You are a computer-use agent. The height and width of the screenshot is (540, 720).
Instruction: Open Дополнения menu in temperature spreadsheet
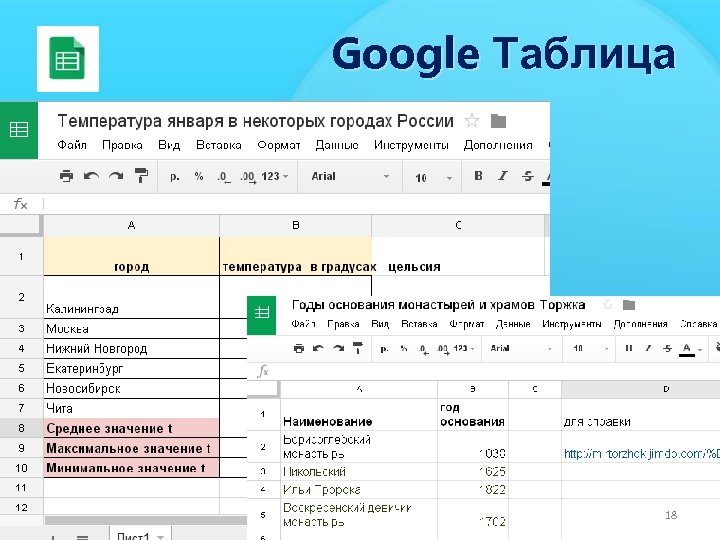point(498,145)
